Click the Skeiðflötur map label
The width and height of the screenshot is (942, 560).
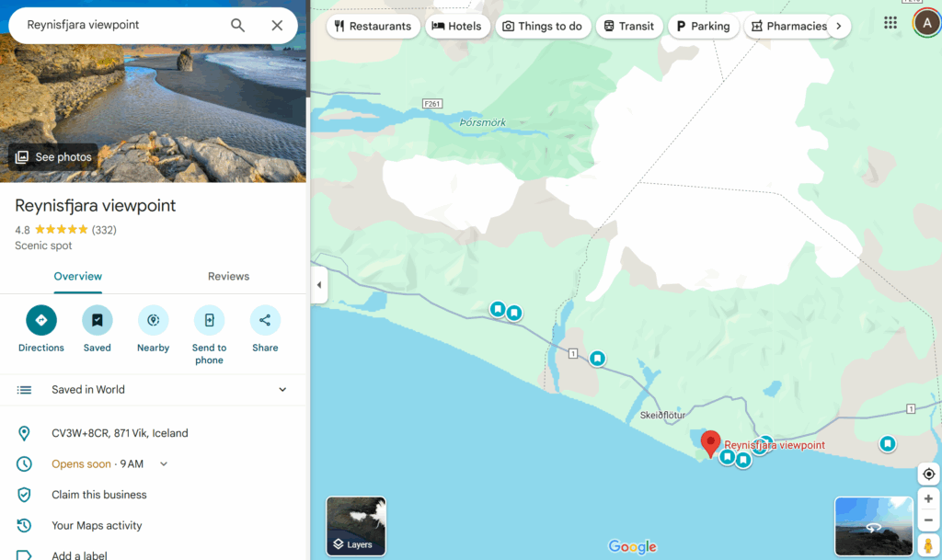[x=662, y=416]
